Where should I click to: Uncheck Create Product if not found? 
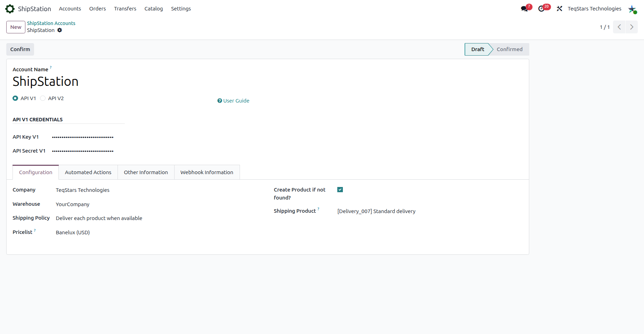coord(340,190)
